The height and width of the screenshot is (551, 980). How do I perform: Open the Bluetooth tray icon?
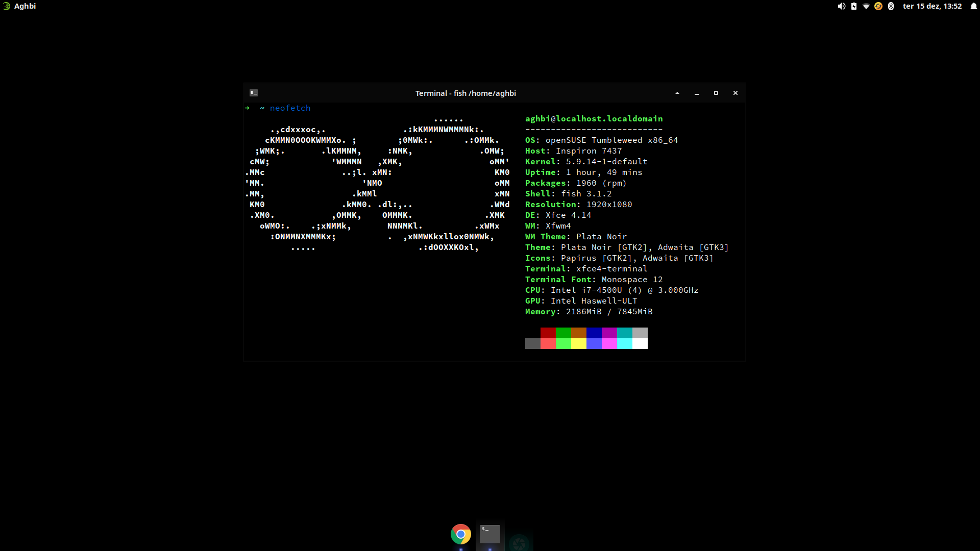coord(891,6)
